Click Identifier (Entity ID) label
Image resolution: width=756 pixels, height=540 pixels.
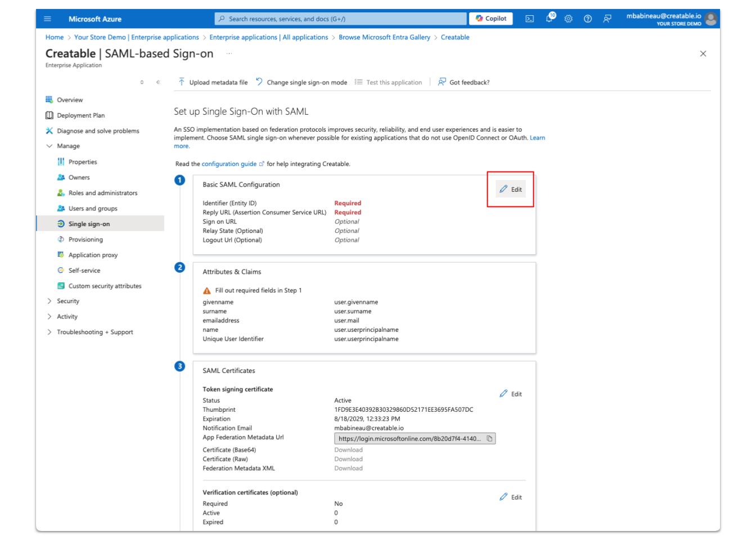(x=229, y=203)
